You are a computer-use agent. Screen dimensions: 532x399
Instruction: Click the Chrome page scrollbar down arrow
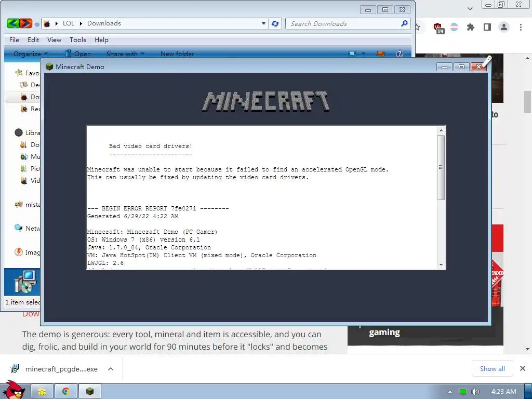coord(527,349)
